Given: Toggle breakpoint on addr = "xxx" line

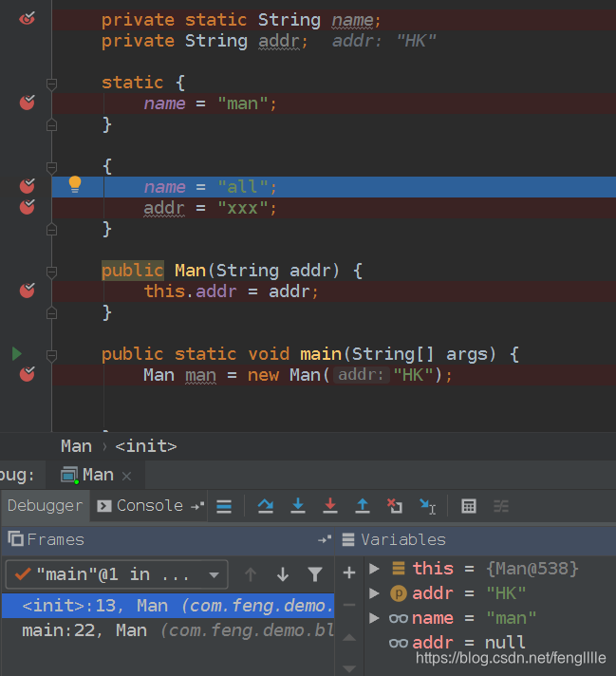Looking at the screenshot, I should click(28, 207).
